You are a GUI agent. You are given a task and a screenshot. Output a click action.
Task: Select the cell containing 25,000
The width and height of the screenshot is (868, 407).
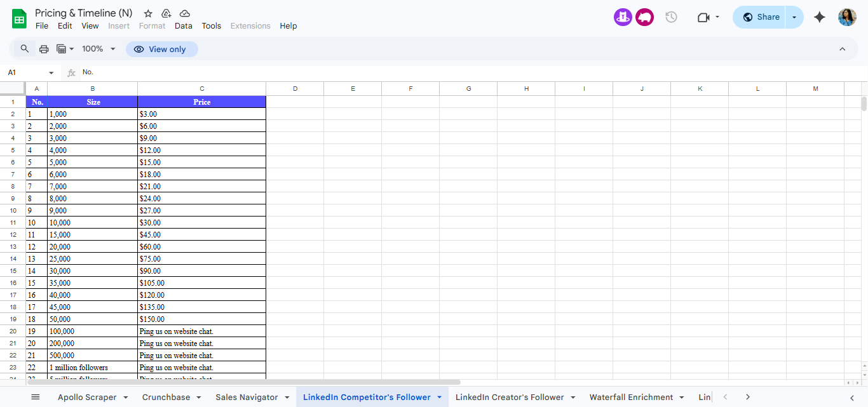[x=93, y=259]
